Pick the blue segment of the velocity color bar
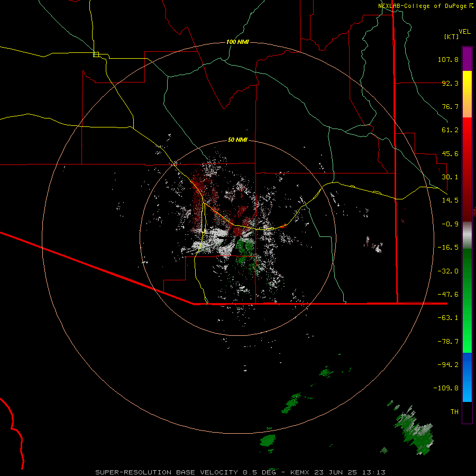 click(x=467, y=377)
